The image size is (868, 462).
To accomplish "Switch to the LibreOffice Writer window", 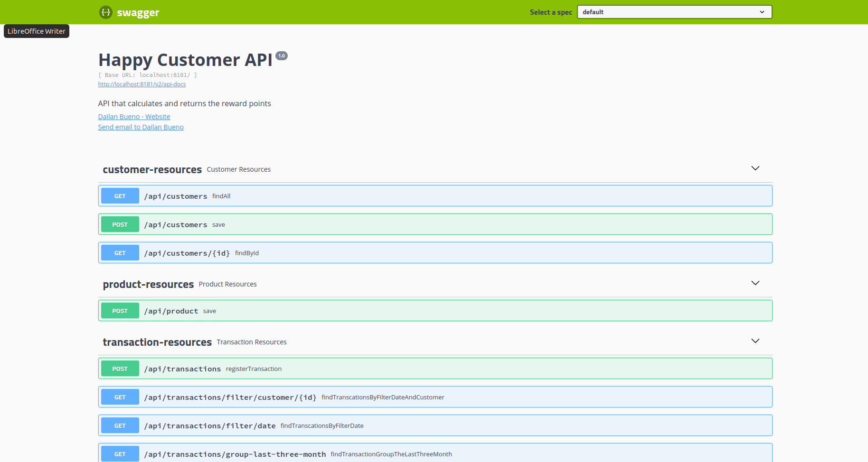I will point(36,31).
